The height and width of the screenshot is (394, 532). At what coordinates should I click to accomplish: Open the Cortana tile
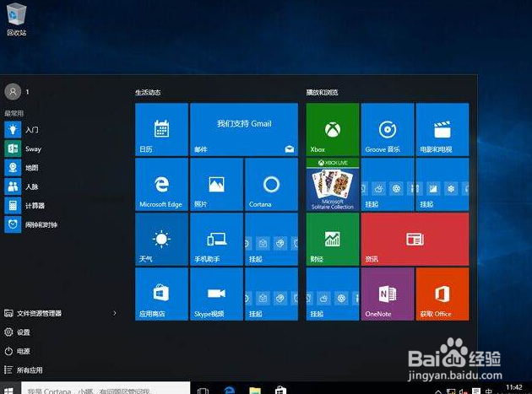tap(271, 185)
